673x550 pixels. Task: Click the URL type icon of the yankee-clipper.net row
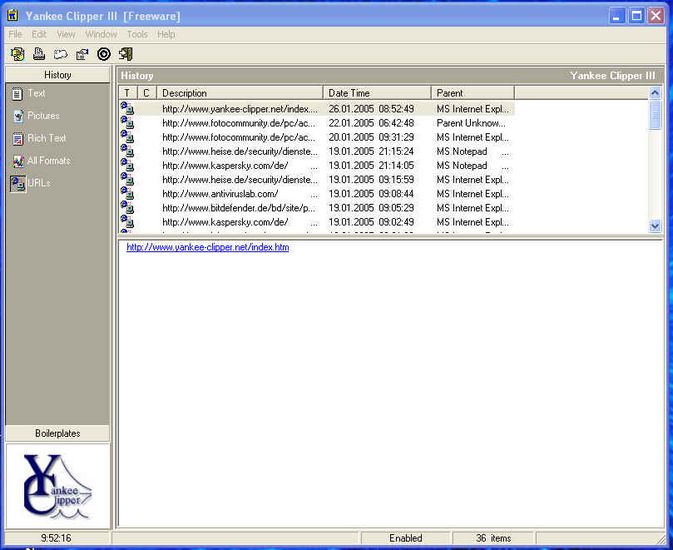point(127,108)
